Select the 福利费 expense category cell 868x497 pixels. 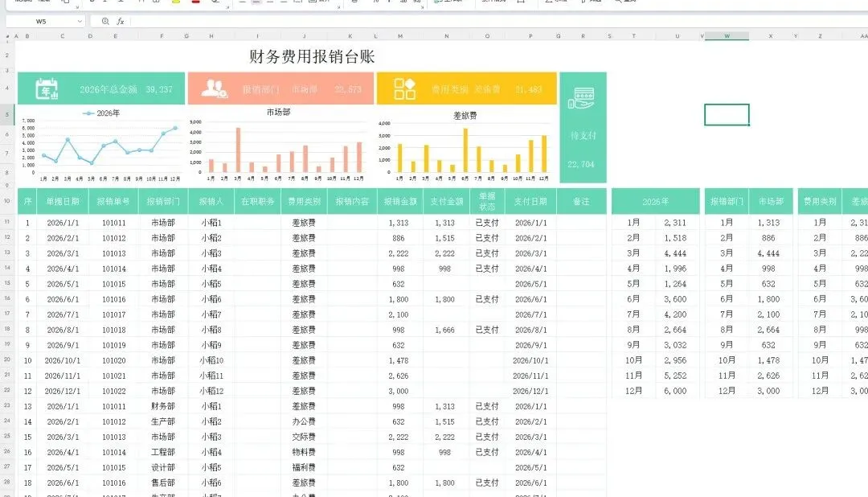pyautogui.click(x=304, y=467)
